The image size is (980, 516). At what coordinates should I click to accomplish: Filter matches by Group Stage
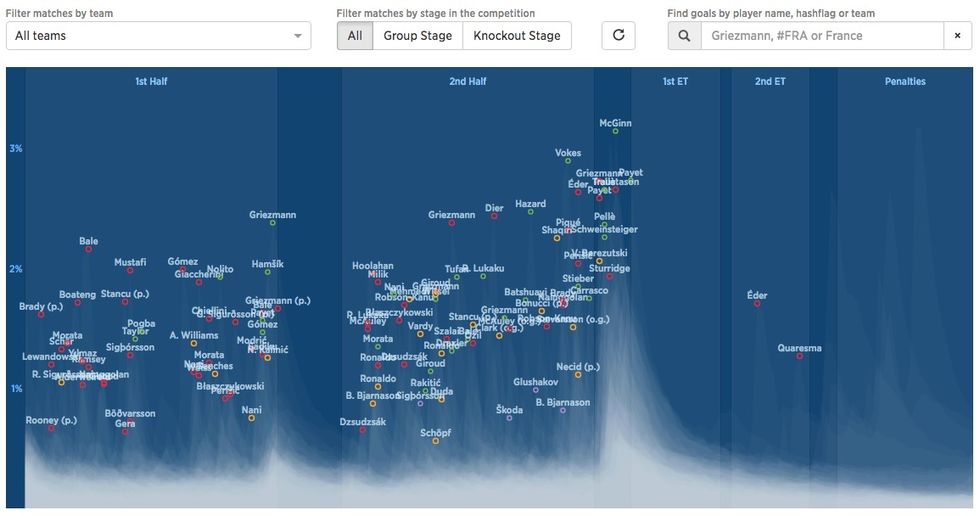pos(418,36)
